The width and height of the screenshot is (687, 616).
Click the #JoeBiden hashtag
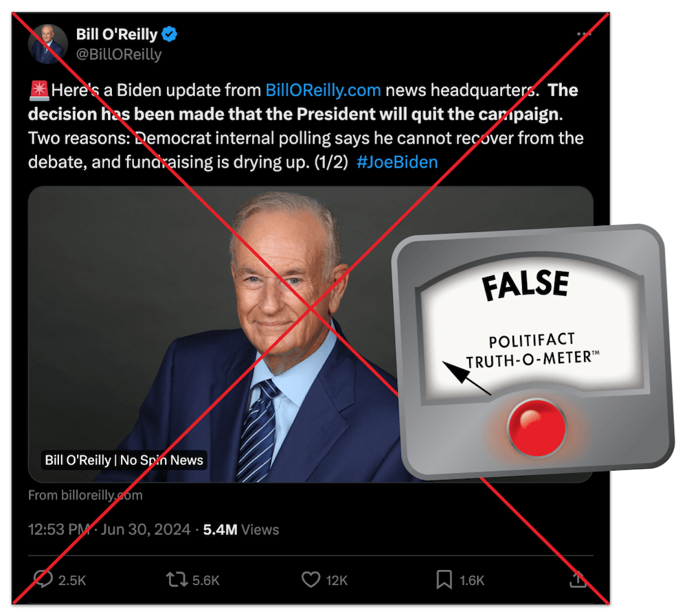point(397,162)
